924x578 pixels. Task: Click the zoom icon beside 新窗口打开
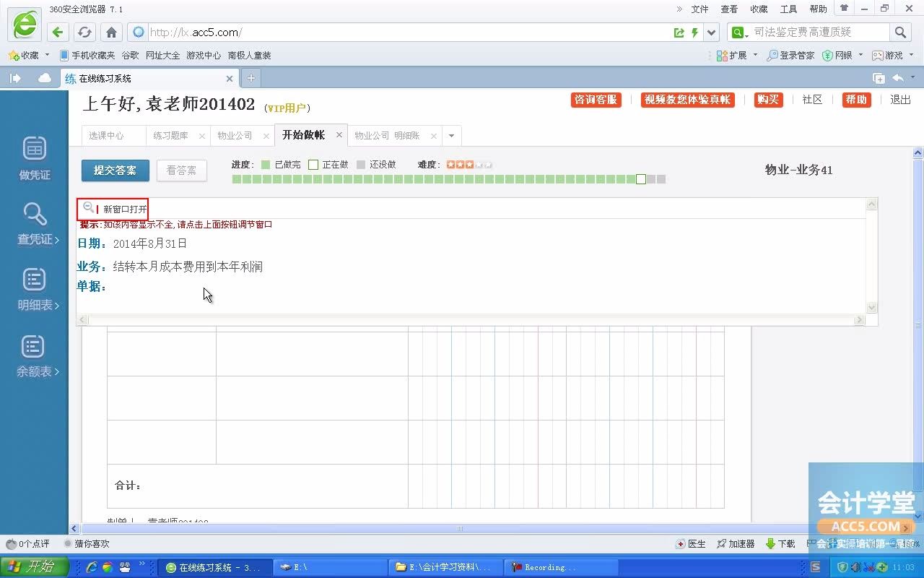coord(88,208)
